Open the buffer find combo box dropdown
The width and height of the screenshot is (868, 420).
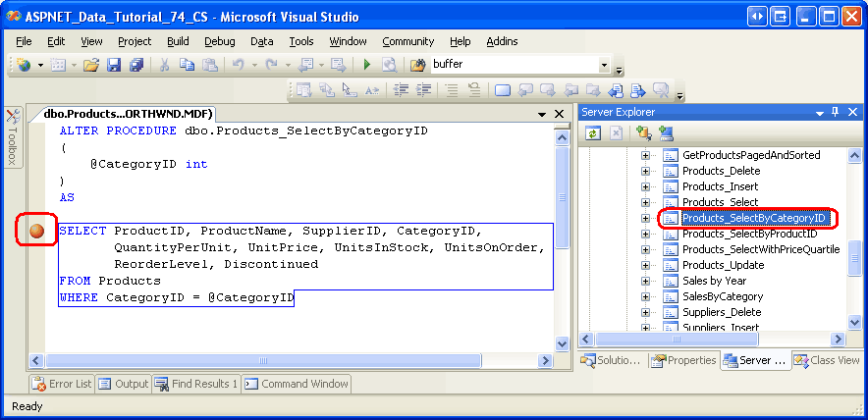603,65
